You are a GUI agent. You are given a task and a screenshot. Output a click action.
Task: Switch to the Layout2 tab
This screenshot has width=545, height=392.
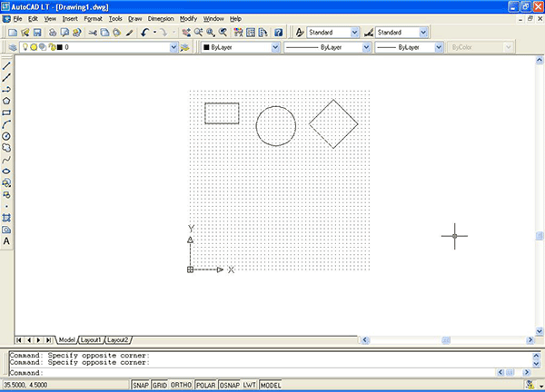coord(117,340)
